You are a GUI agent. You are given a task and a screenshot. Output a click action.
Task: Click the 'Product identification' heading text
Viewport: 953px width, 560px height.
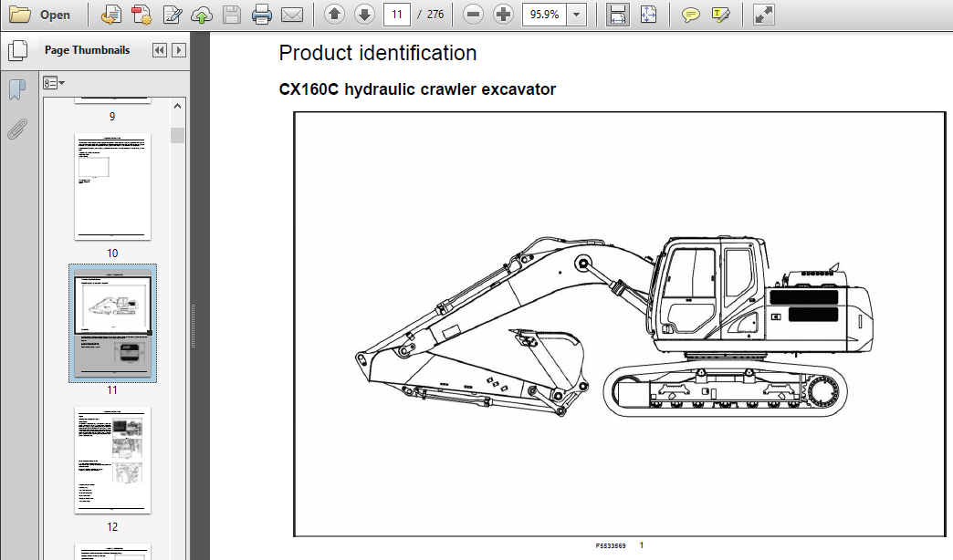pos(377,54)
